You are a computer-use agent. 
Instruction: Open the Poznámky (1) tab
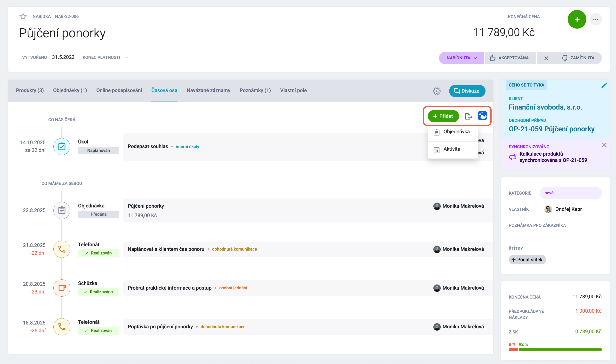click(255, 90)
